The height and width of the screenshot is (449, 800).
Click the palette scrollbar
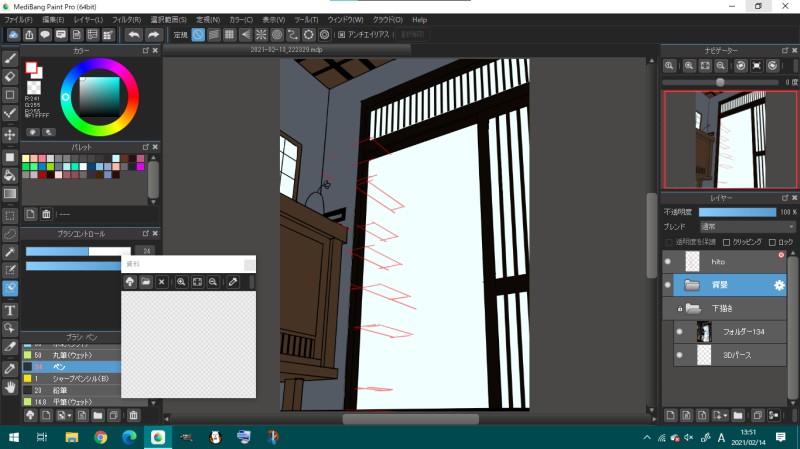(x=153, y=180)
